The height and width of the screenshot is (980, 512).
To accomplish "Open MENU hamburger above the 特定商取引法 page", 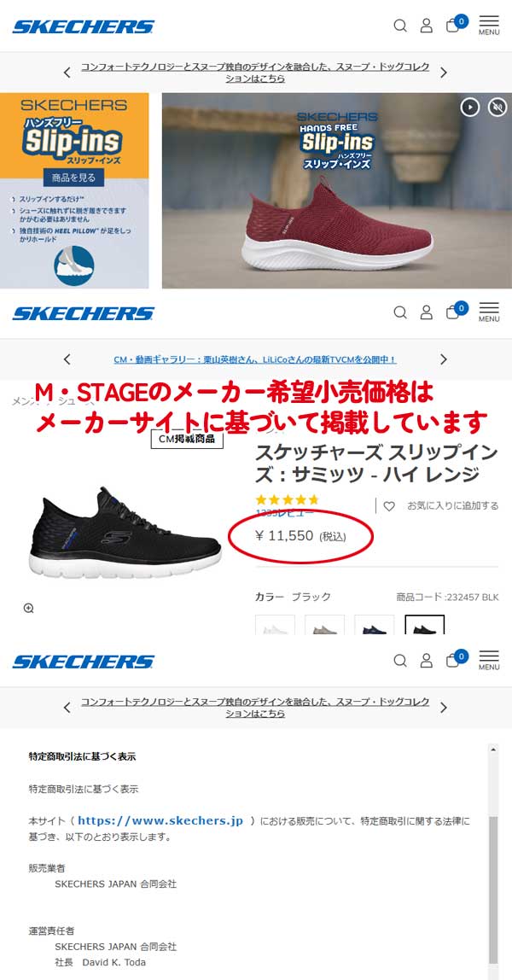I will pos(489,660).
